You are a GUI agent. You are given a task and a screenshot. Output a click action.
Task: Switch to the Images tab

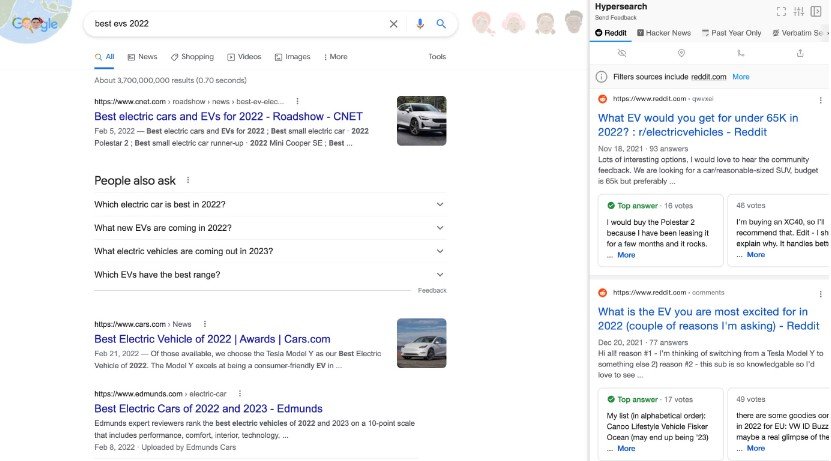tap(293, 57)
